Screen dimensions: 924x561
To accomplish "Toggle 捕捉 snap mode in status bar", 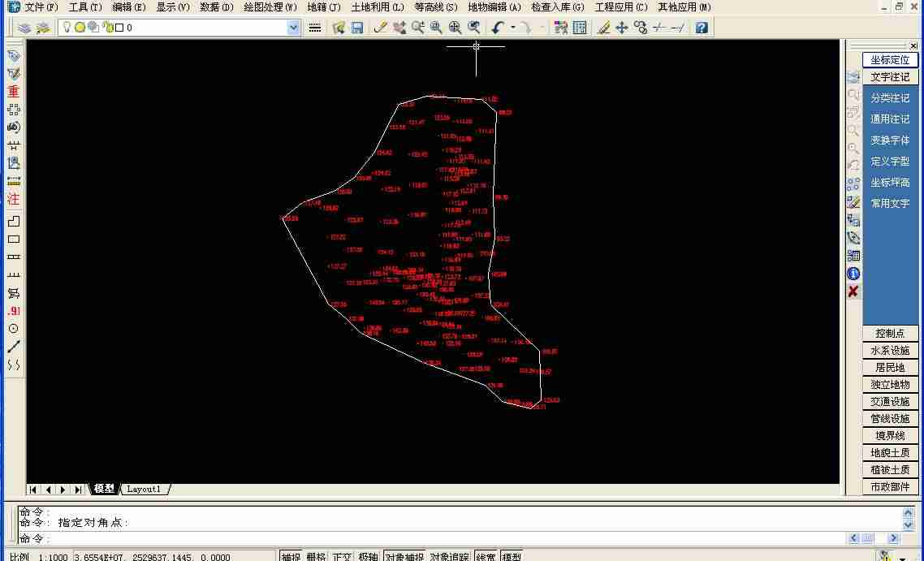I will [291, 555].
